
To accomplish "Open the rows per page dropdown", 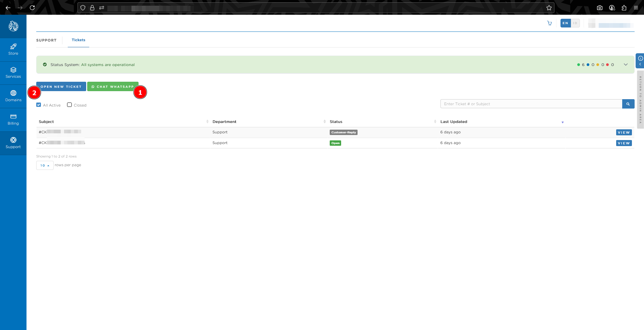I will (45, 166).
